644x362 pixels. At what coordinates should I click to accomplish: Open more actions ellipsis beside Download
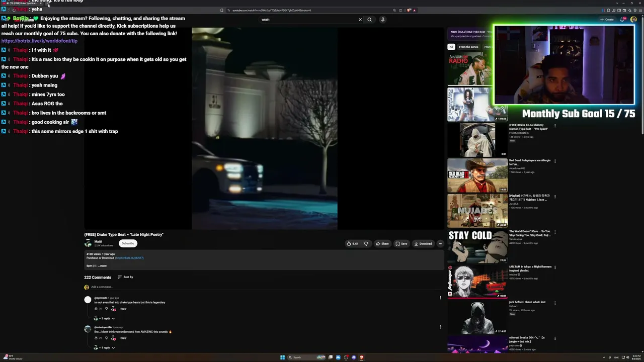(440, 244)
